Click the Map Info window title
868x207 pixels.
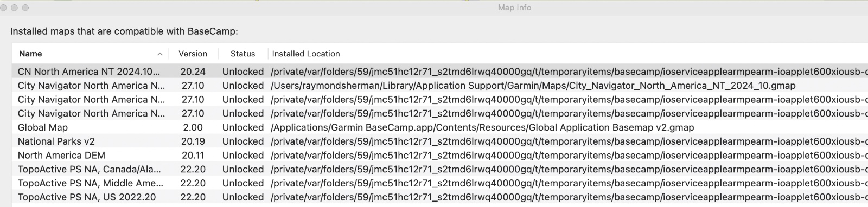(514, 8)
